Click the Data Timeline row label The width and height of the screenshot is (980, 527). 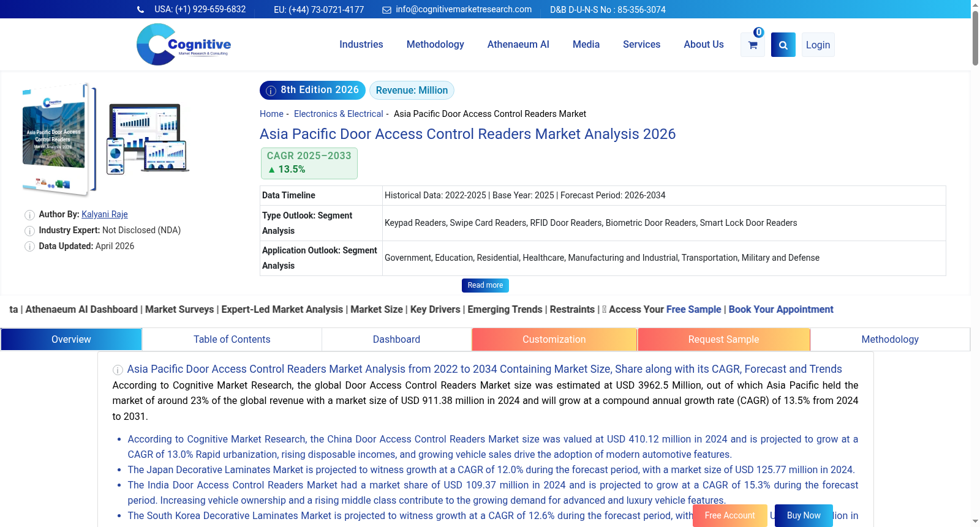click(x=288, y=195)
